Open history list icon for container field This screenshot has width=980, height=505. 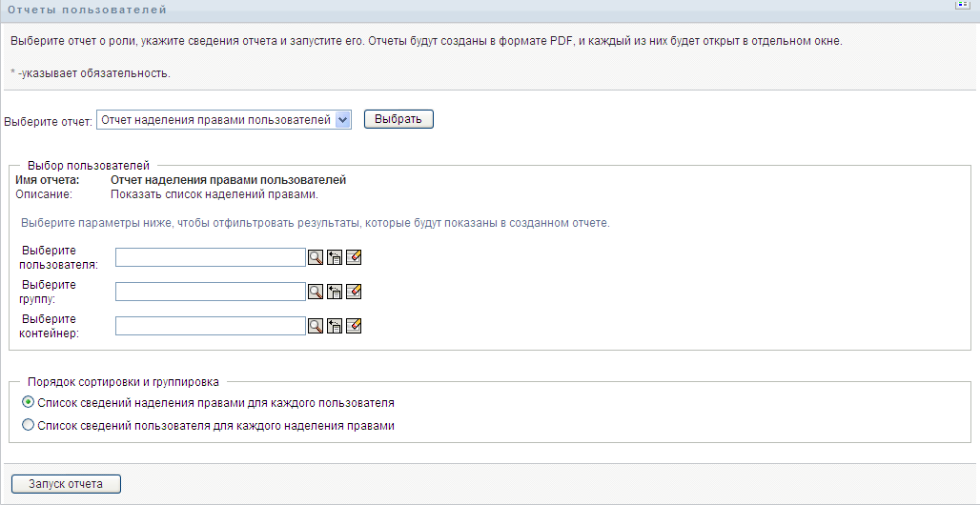click(x=335, y=326)
